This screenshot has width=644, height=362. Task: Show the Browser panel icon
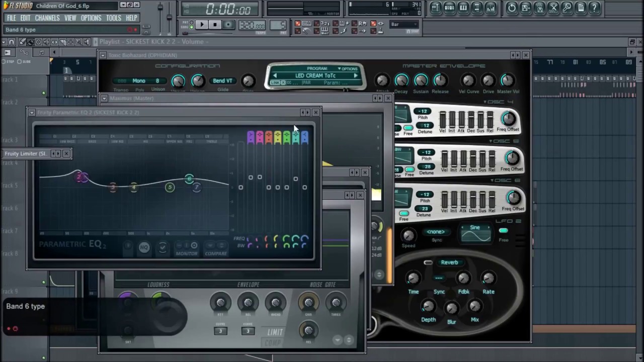pyautogui.click(x=476, y=8)
